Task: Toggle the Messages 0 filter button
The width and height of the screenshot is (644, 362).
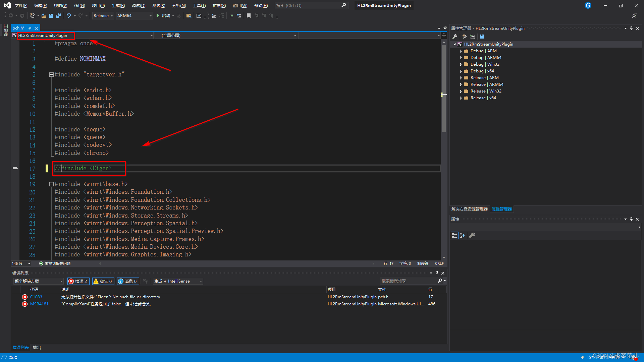Action: pos(128,281)
